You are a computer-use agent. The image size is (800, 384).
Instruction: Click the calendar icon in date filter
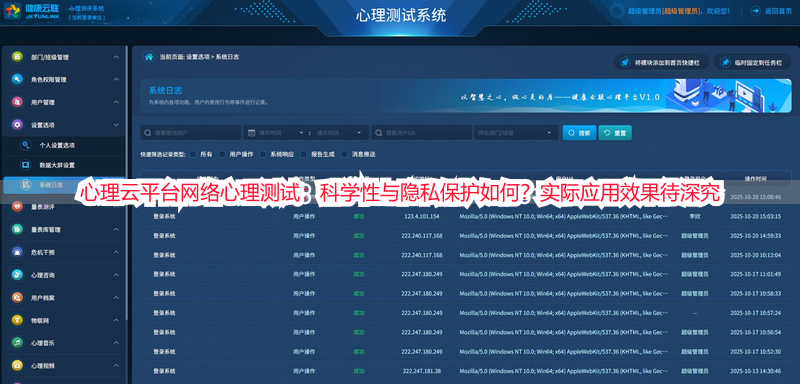pos(252,133)
